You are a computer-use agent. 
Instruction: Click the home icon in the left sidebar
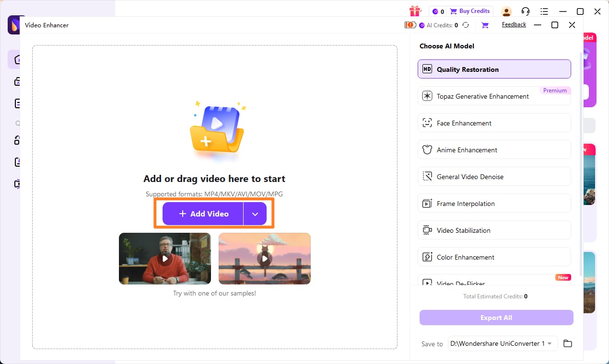tap(17, 59)
